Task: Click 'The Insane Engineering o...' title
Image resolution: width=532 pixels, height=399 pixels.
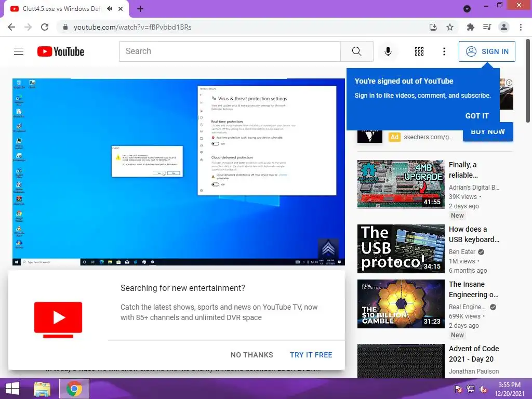Action: 473,289
